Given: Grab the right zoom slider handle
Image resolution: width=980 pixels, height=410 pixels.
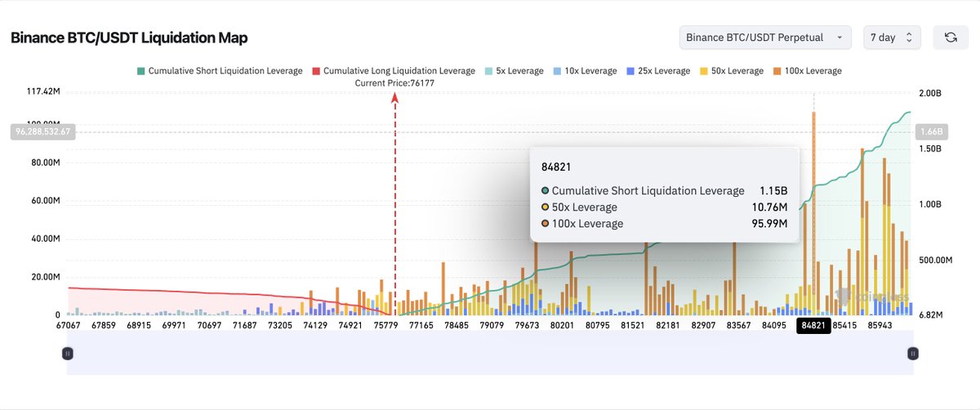Looking at the screenshot, I should click(x=913, y=353).
